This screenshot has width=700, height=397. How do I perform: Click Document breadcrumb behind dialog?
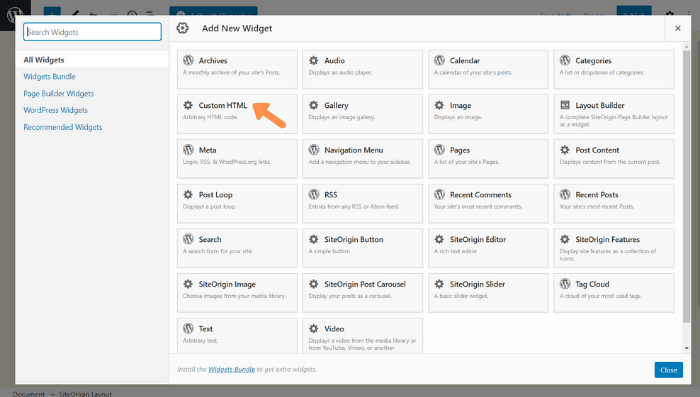click(x=29, y=394)
